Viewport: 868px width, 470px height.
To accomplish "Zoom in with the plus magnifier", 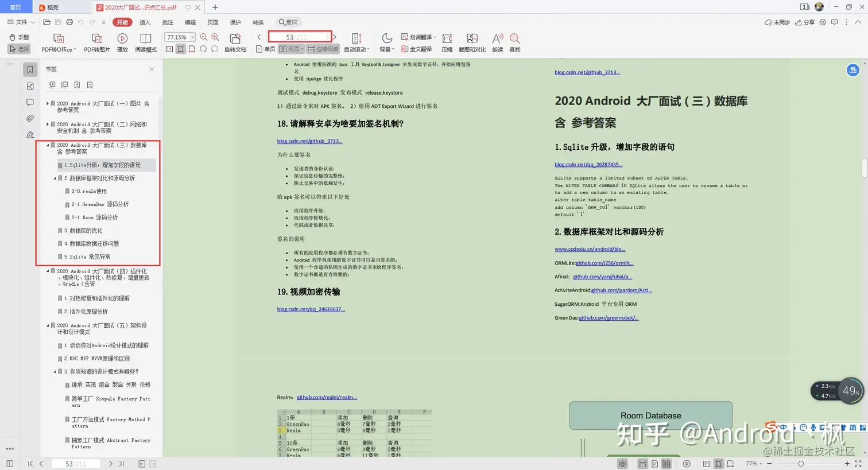I will click(215, 37).
